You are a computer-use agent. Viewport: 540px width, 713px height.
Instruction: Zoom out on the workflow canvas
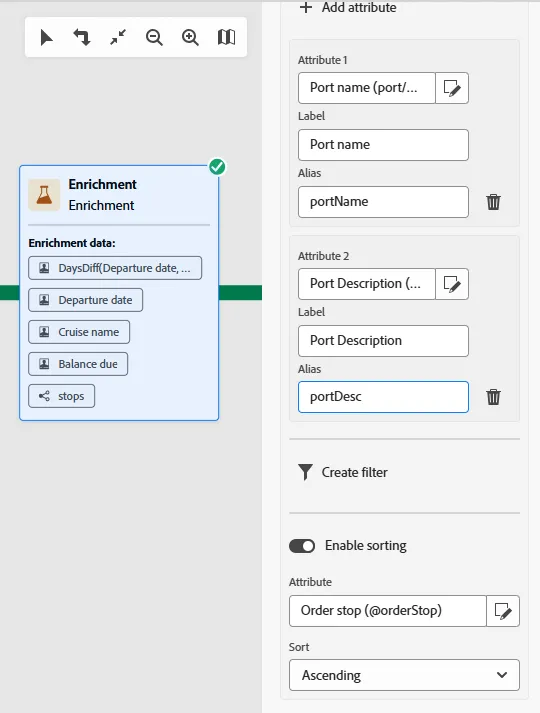[154, 37]
